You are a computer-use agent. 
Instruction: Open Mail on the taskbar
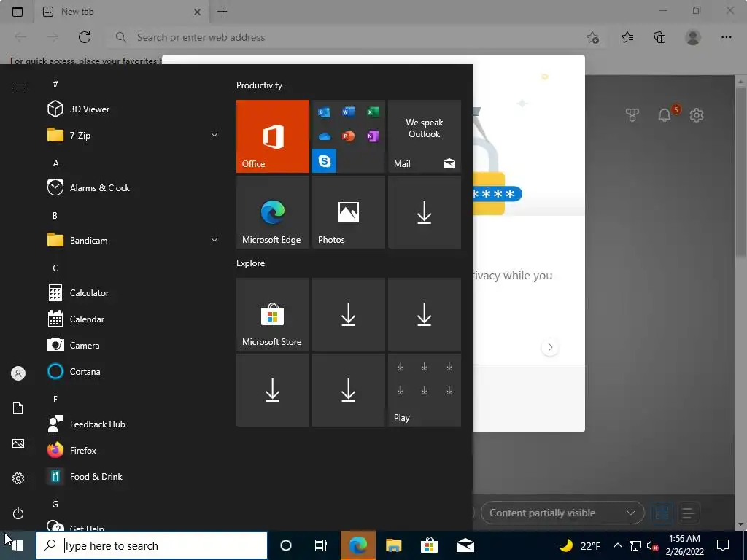[x=465, y=545]
